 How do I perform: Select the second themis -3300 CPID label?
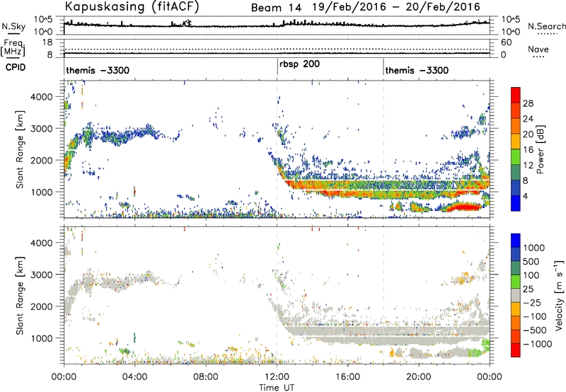click(x=417, y=70)
